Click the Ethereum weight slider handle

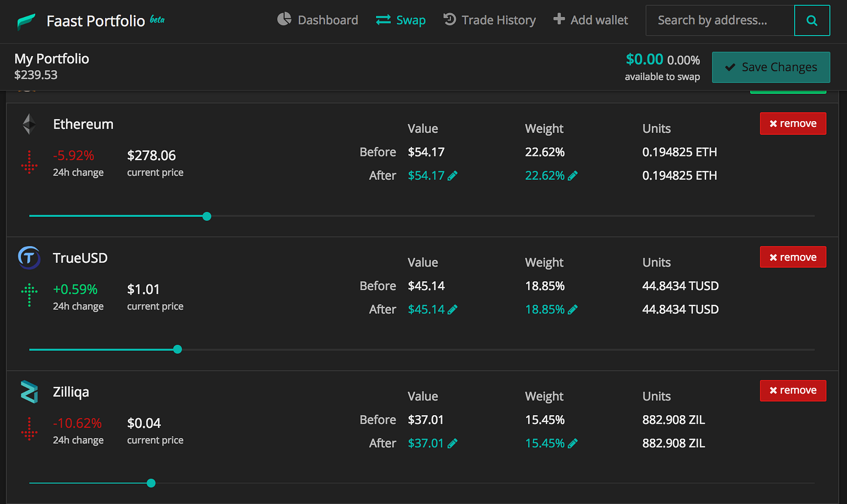pos(207,216)
